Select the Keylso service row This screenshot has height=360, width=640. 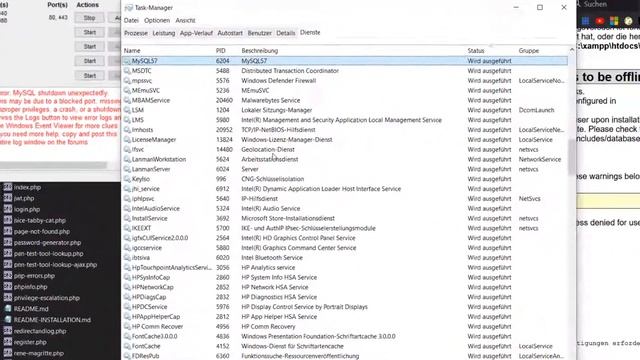click(x=141, y=179)
